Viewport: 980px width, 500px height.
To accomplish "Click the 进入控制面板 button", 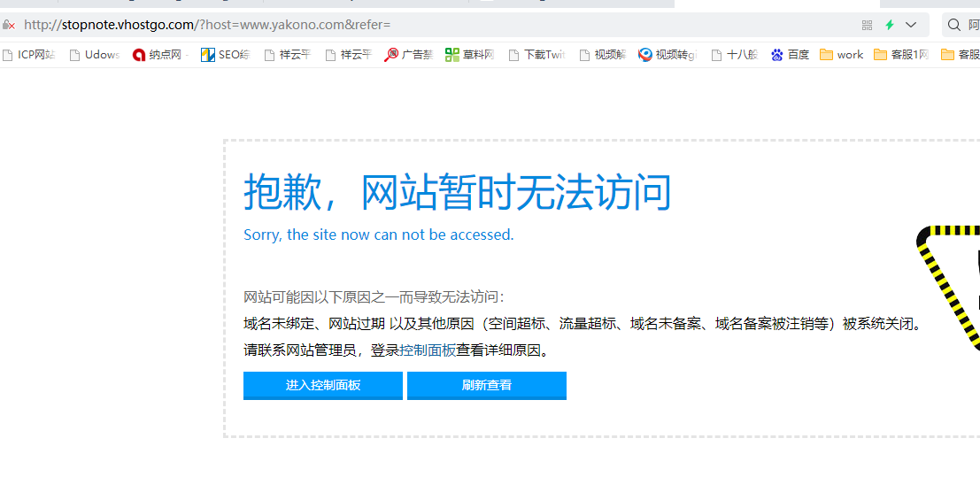I will point(323,385).
